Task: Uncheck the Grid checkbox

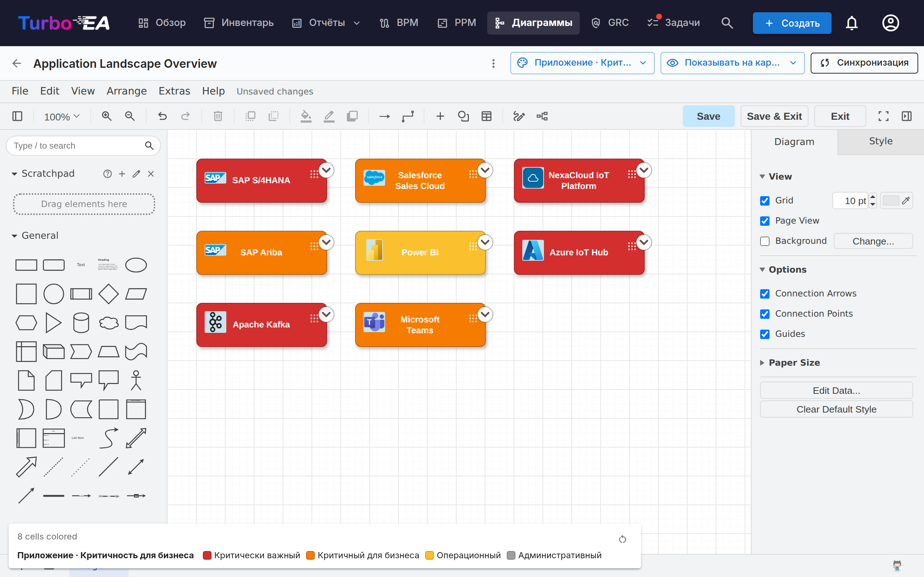Action: [765, 201]
